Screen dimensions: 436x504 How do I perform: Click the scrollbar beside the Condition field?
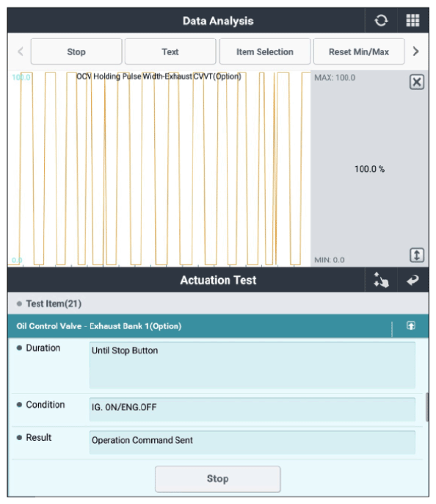point(427,407)
